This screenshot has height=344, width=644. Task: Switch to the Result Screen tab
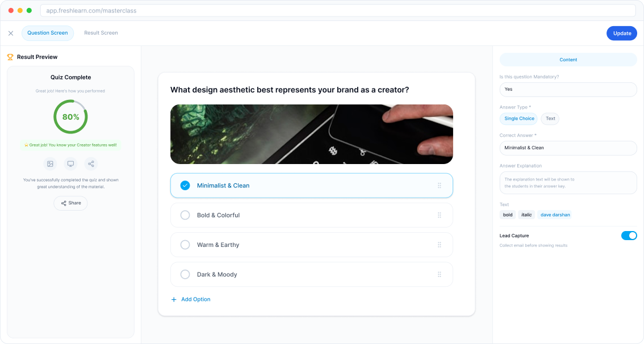coord(101,32)
